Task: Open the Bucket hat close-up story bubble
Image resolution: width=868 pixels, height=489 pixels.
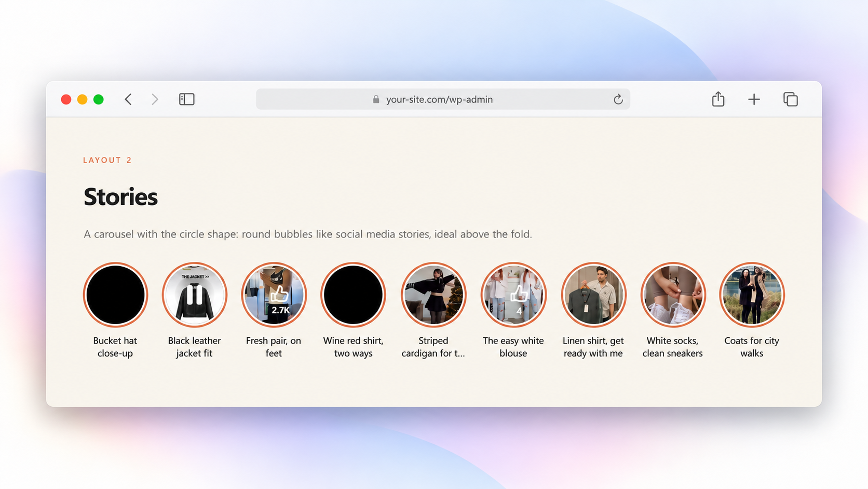Action: point(115,295)
